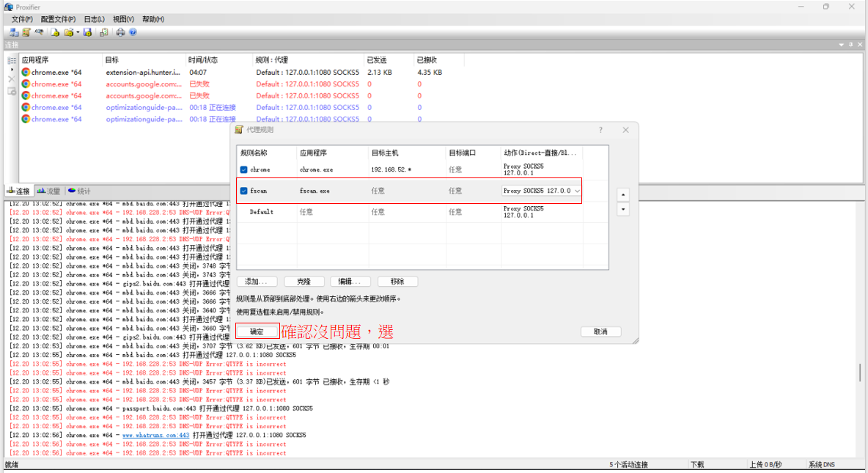Open www.whatruns.com:443 link in log
This screenshot has height=473, width=868.
coord(156,436)
